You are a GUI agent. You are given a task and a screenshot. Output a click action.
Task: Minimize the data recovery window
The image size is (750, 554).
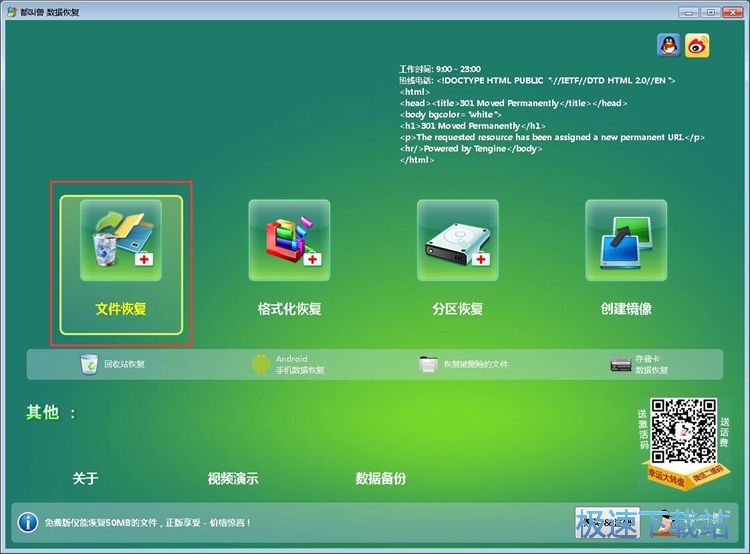click(x=689, y=12)
